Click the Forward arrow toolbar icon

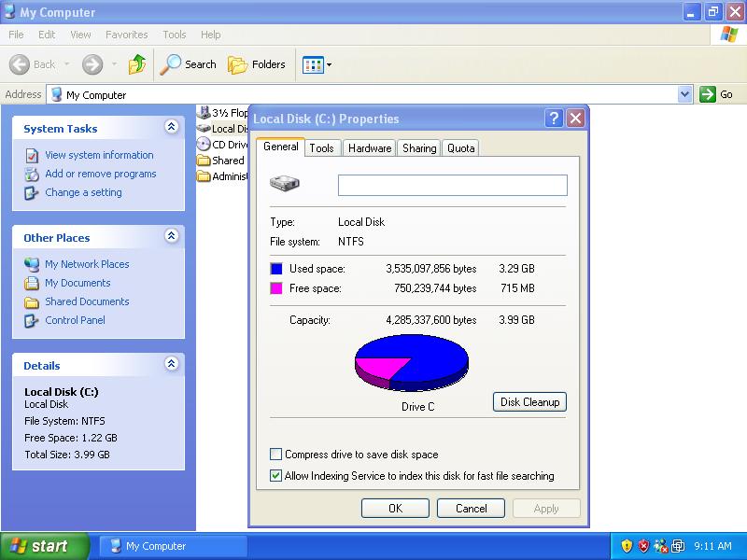(x=92, y=64)
